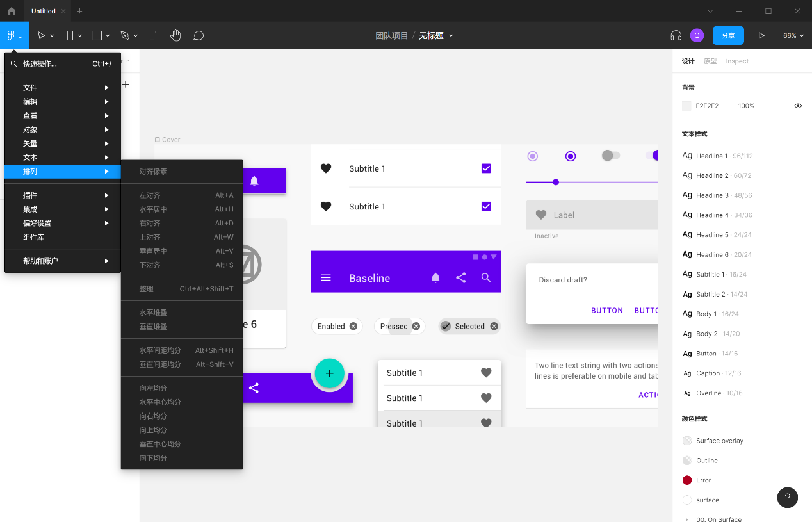
Task: Select the Pen tool
Action: tap(125, 36)
